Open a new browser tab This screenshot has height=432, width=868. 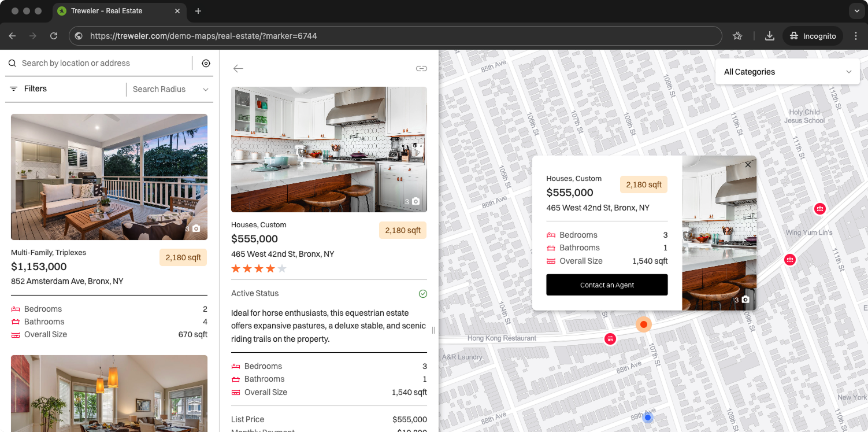[198, 11]
